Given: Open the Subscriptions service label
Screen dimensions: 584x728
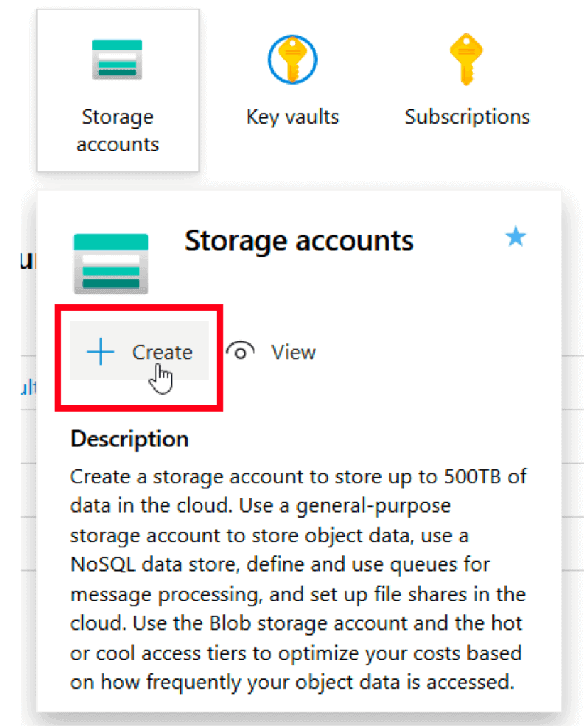Looking at the screenshot, I should click(467, 117).
